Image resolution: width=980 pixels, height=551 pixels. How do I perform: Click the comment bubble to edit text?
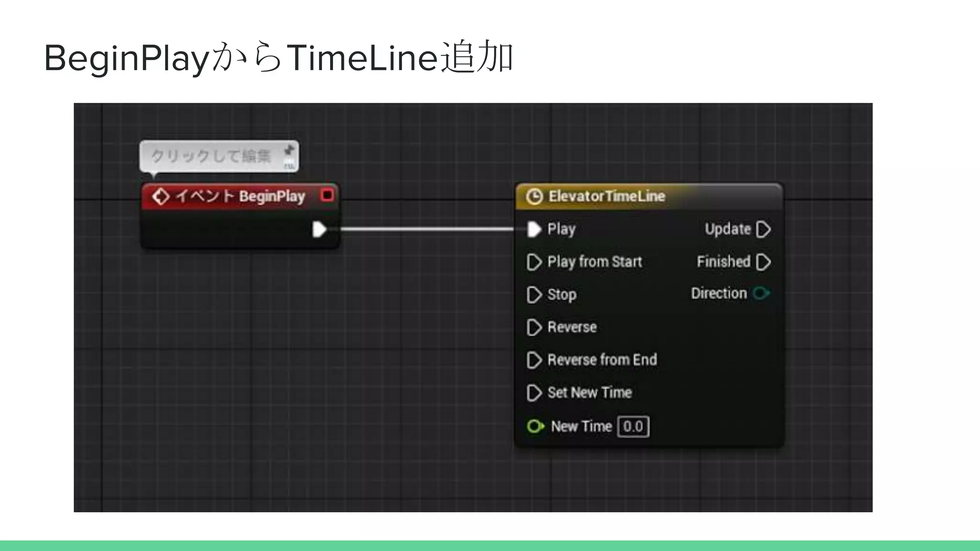click(211, 156)
